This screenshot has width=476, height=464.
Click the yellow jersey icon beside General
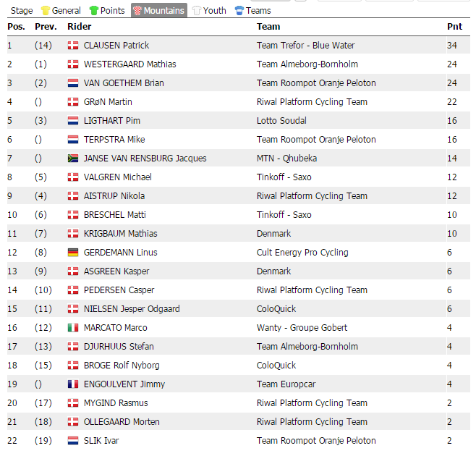pyautogui.click(x=46, y=11)
